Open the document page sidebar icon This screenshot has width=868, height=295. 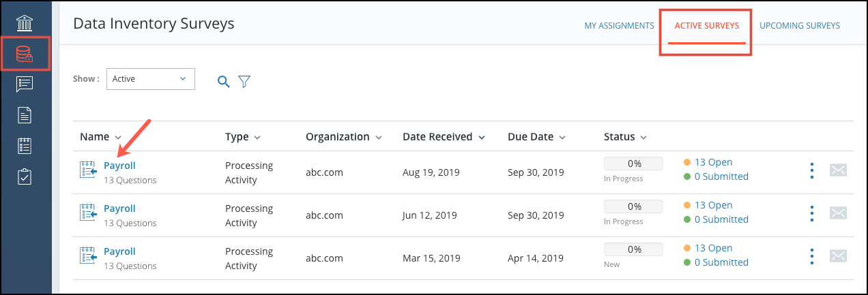25,115
